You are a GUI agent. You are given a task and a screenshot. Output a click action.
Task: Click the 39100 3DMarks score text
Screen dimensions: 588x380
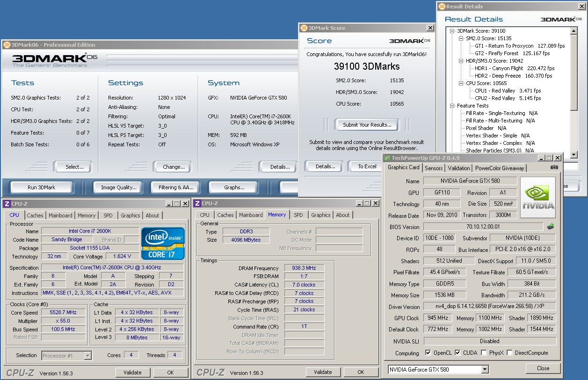pos(366,66)
